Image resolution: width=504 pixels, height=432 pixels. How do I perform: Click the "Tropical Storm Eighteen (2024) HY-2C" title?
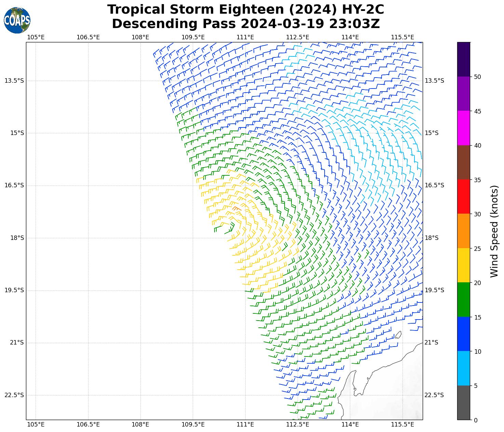246,10
